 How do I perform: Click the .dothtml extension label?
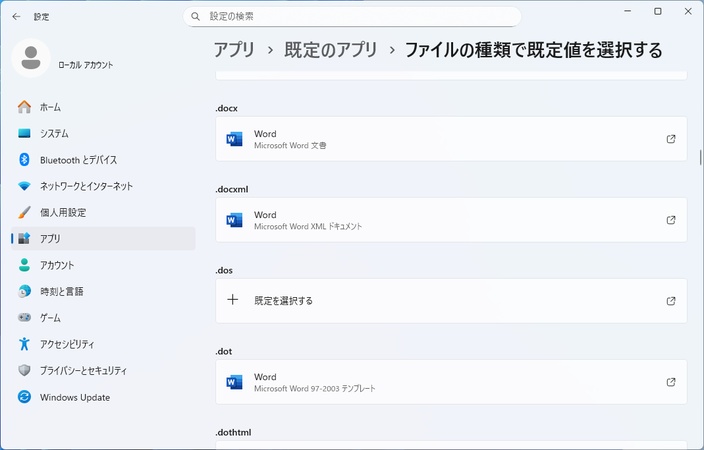pos(233,432)
